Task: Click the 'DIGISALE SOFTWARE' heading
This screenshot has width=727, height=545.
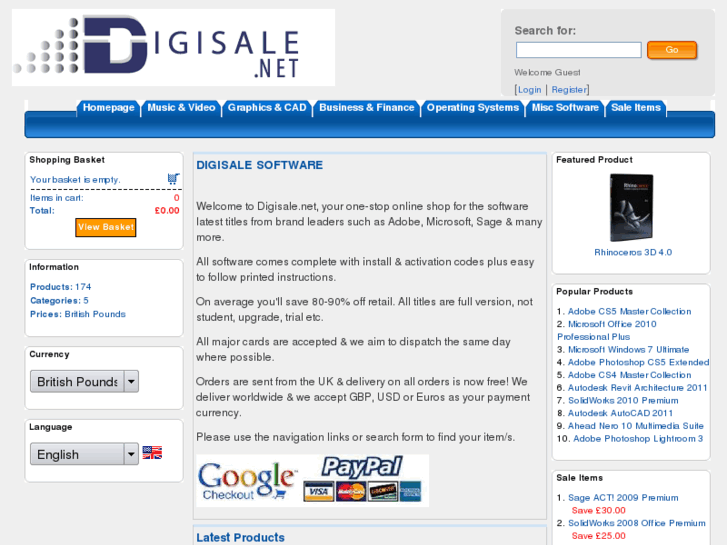Action: (259, 165)
